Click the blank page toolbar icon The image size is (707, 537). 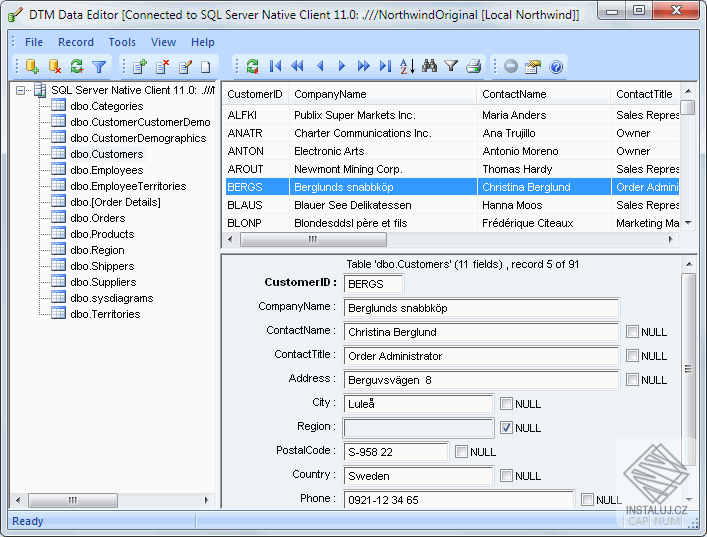click(206, 67)
